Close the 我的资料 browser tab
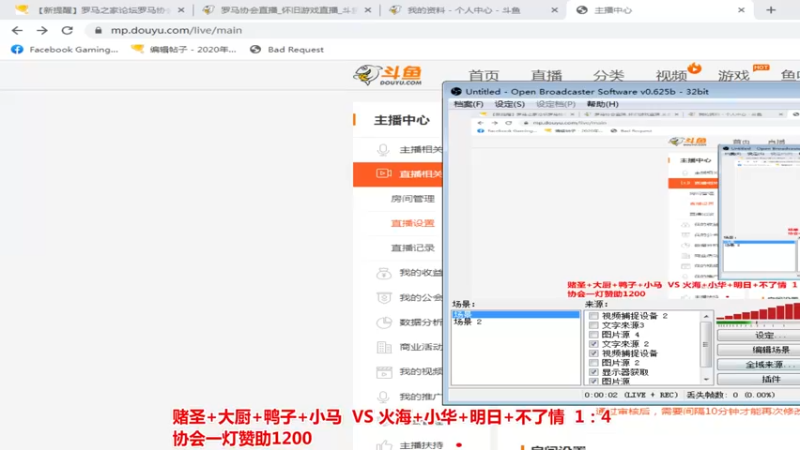The width and height of the screenshot is (800, 450). coord(554,10)
